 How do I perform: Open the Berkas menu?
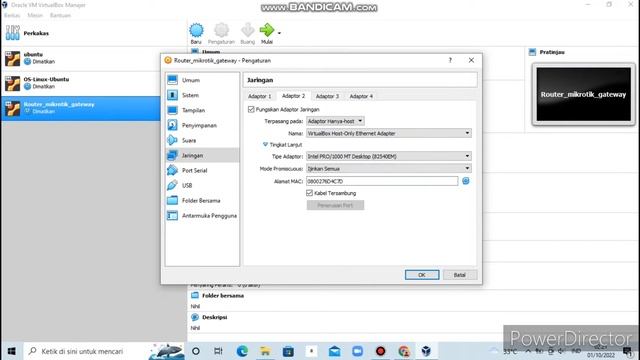(12, 15)
